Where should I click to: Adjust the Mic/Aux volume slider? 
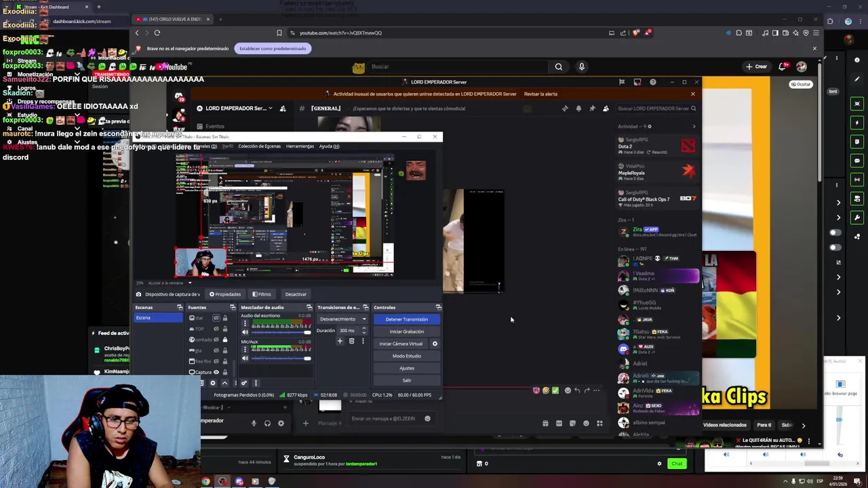(281, 359)
